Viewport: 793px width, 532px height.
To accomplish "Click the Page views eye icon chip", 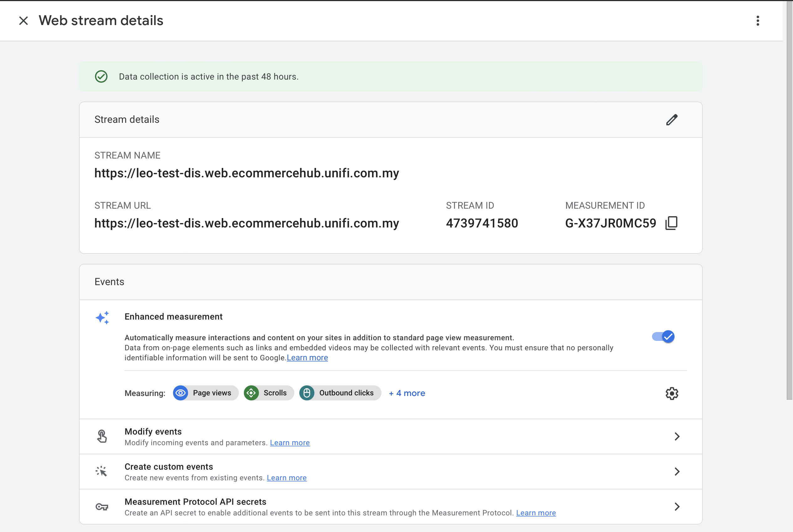I will pos(181,393).
